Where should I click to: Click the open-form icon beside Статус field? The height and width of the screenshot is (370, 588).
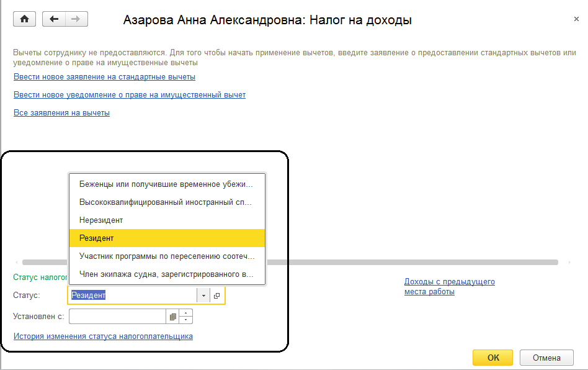click(217, 296)
